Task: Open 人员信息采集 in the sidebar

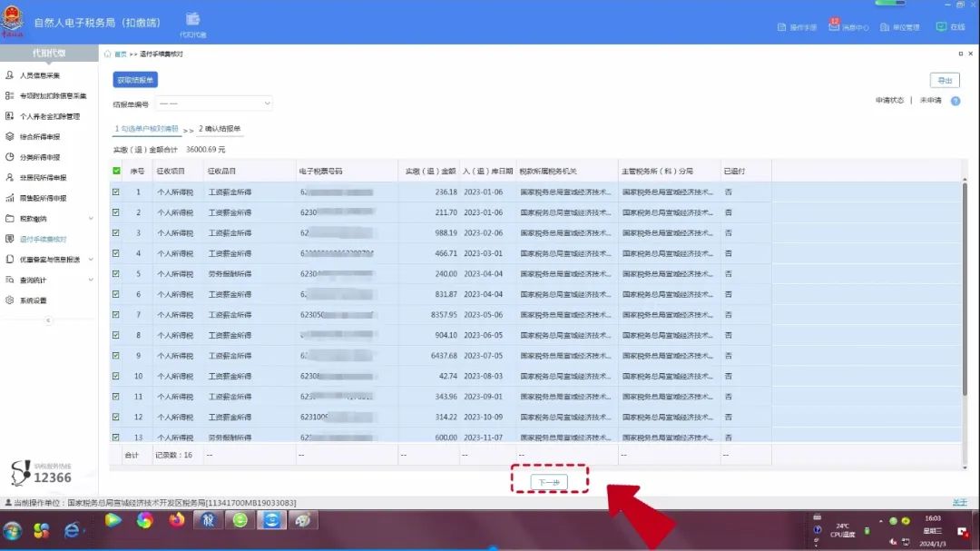Action: coord(40,75)
